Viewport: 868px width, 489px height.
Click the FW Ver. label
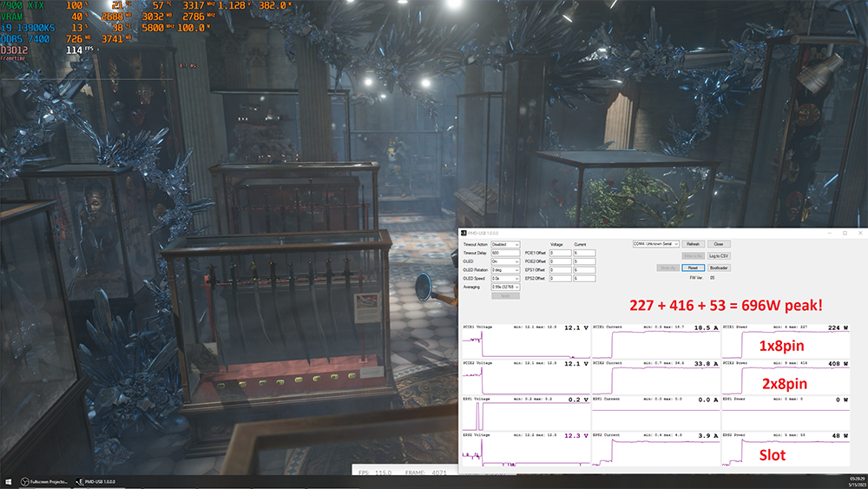tap(696, 278)
